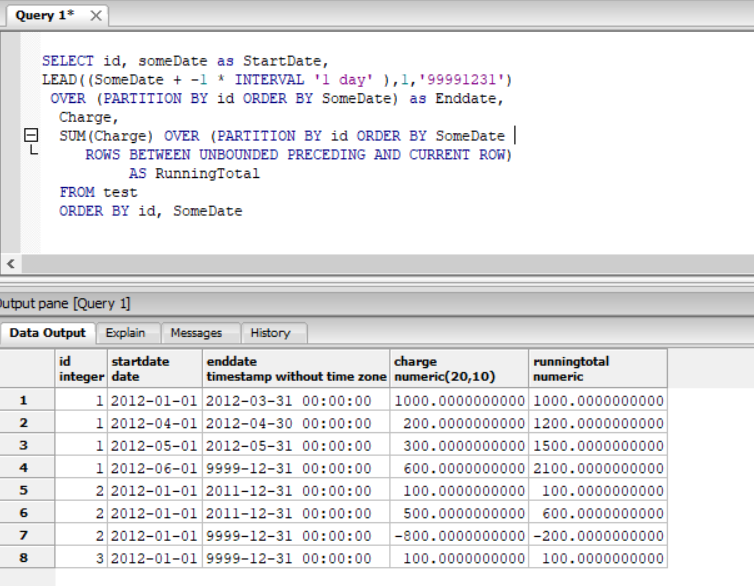This screenshot has height=586, width=754.
Task: Click the Output pane [Query 1] title bar
Action: [377, 303]
